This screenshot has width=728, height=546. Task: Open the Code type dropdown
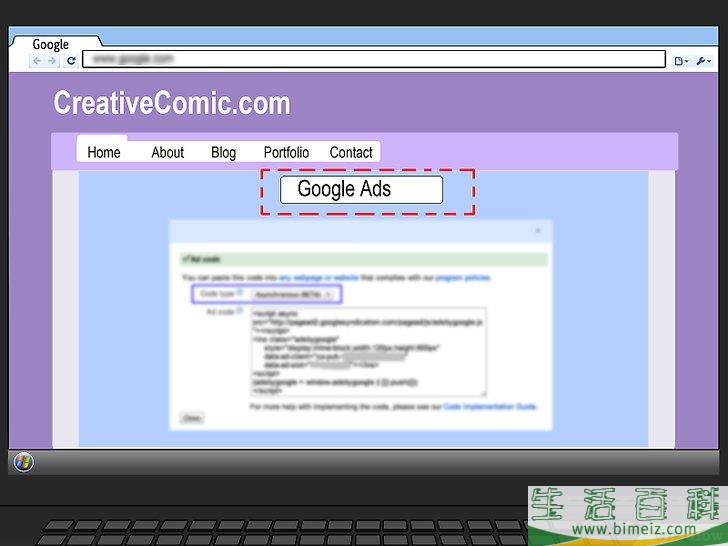293,294
